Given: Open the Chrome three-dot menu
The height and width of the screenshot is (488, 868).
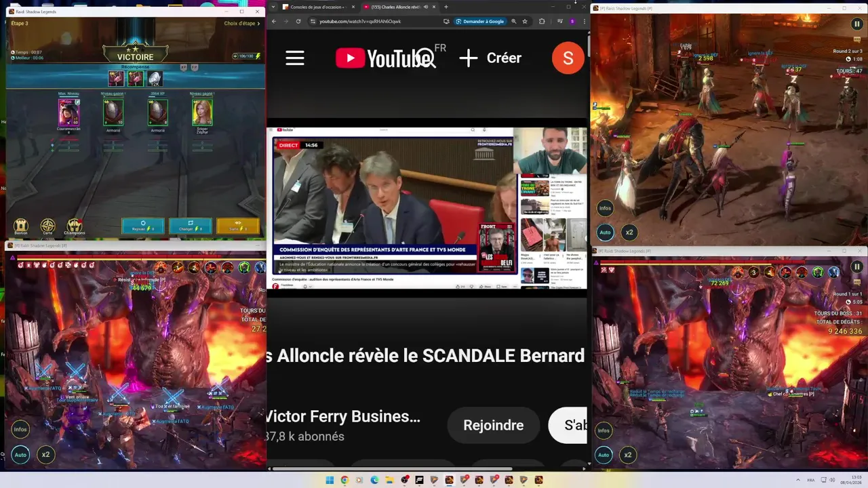Looking at the screenshot, I should point(584,21).
